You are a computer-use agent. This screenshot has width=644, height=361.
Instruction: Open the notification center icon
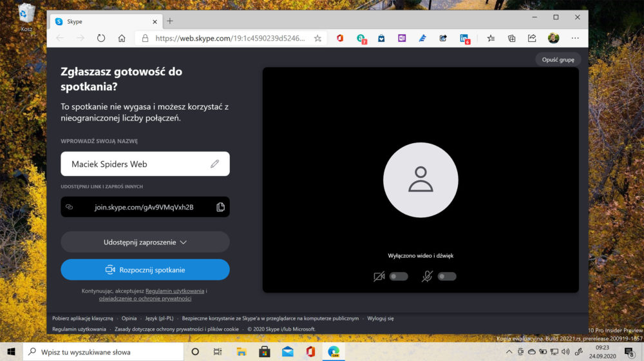629,352
